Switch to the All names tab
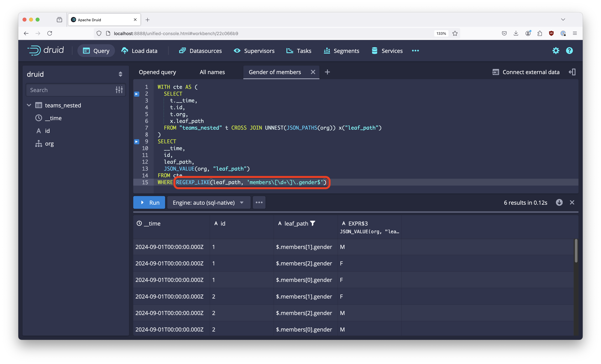Image resolution: width=601 pixels, height=364 pixels. click(212, 72)
